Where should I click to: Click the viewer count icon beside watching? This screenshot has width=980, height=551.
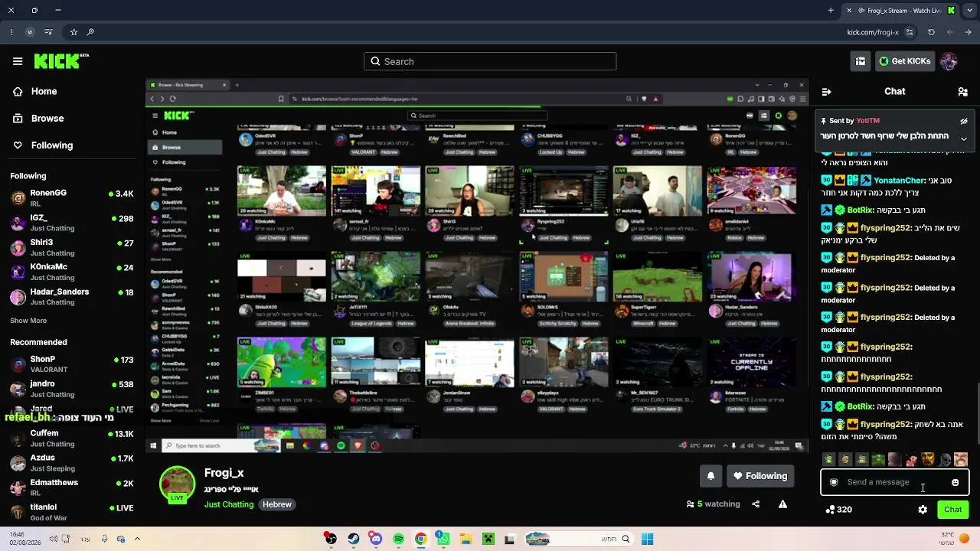pyautogui.click(x=690, y=504)
